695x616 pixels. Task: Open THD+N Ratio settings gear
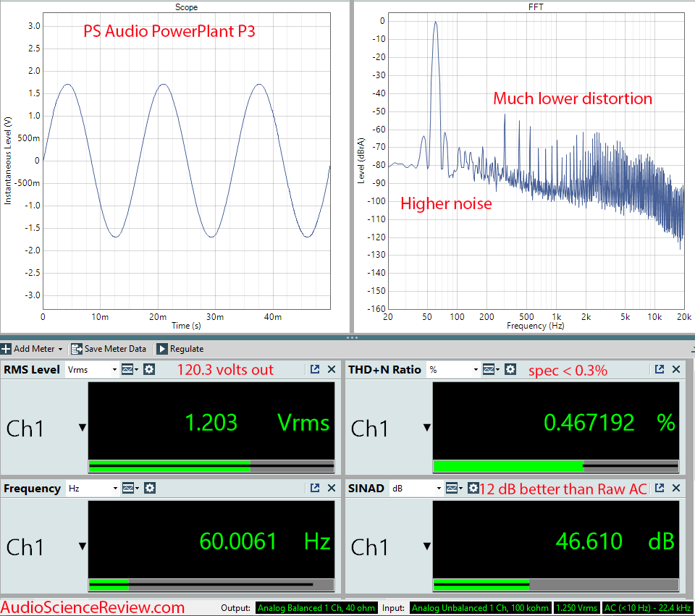(510, 370)
